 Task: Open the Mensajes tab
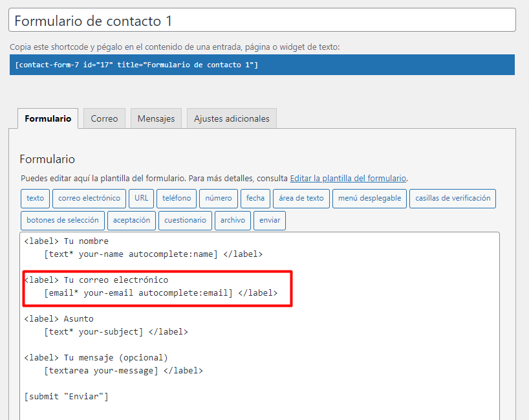click(x=156, y=118)
